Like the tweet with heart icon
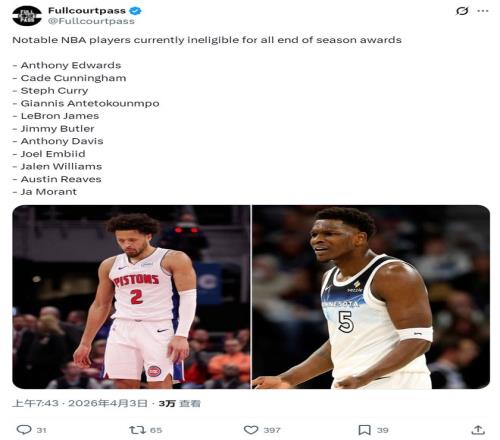Viewport: 500px width, 440px height. point(251,430)
